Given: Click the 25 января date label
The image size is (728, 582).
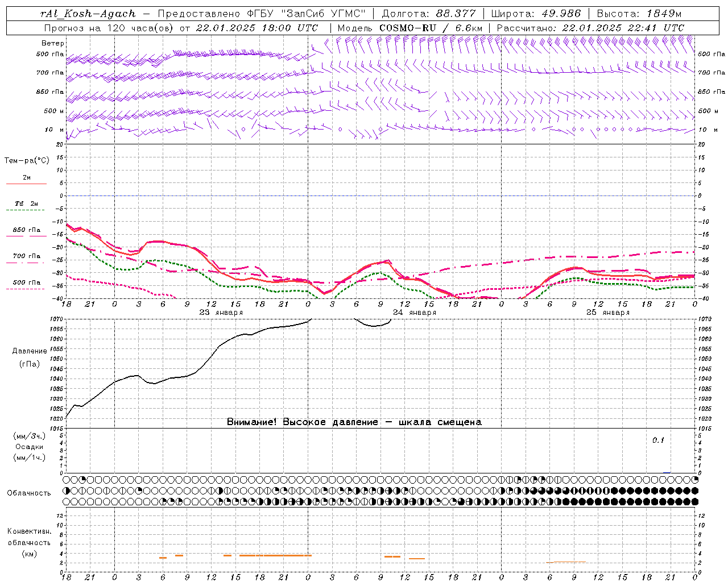Looking at the screenshot, I should (607, 313).
